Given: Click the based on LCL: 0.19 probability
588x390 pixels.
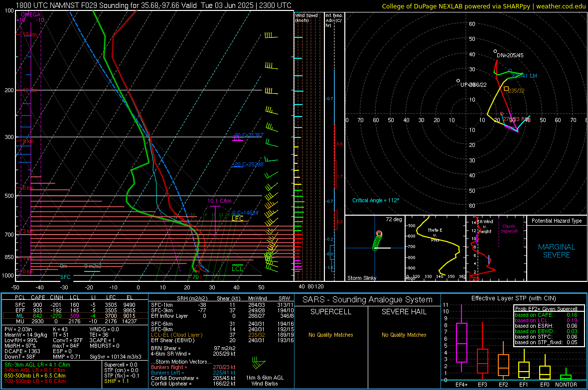Looking at the screenshot, I should click(546, 320).
